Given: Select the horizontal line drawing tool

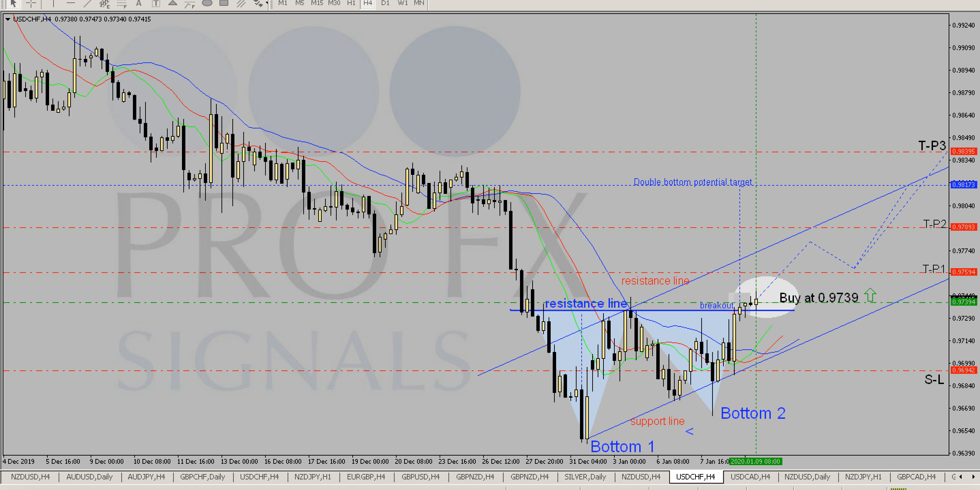Looking at the screenshot, I should (x=71, y=3).
